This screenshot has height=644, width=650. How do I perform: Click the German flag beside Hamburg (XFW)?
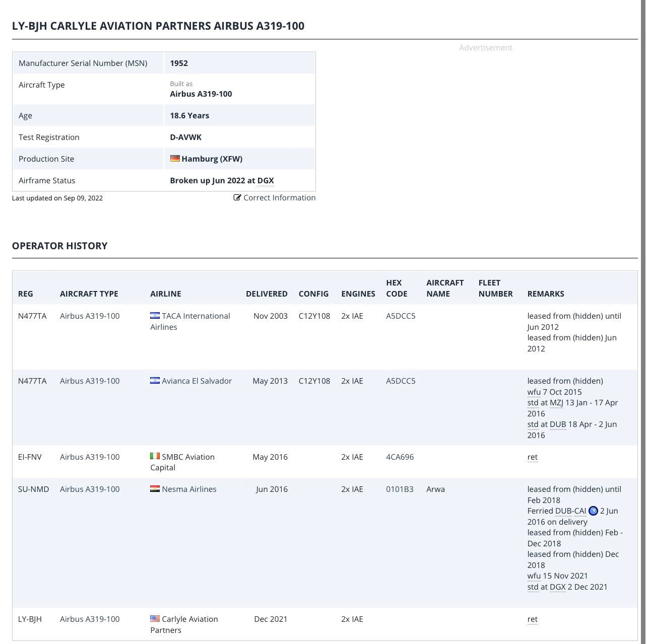coord(175,159)
